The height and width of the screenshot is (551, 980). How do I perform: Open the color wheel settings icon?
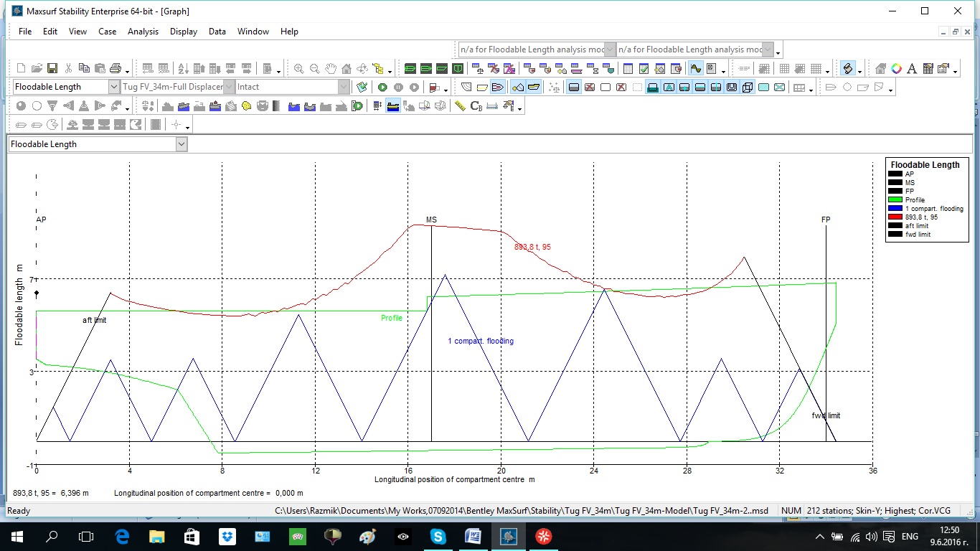(896, 69)
